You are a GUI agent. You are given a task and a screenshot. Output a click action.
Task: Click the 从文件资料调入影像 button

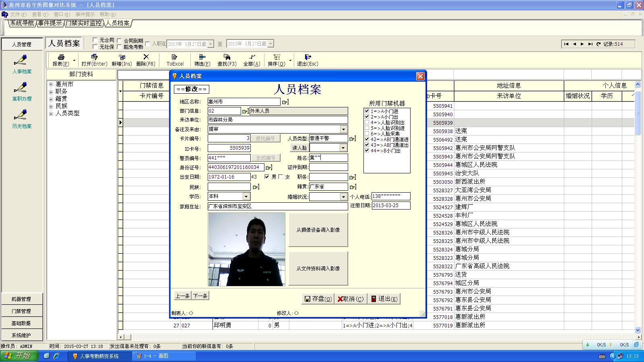coord(318,268)
